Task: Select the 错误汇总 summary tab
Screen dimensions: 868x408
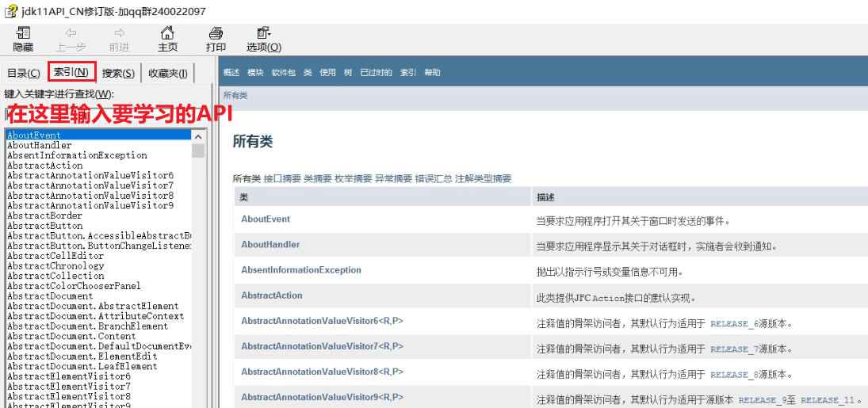Action: point(434,179)
